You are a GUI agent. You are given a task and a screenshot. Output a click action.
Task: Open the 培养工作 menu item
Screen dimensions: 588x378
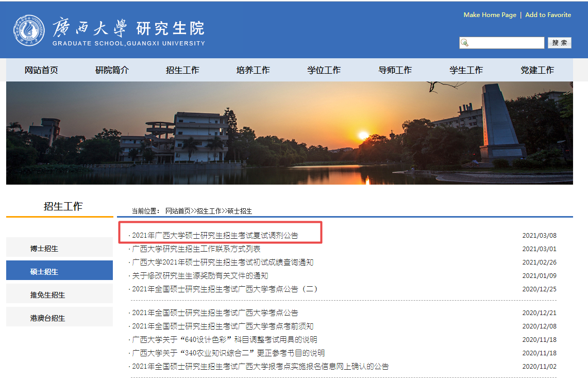click(253, 70)
